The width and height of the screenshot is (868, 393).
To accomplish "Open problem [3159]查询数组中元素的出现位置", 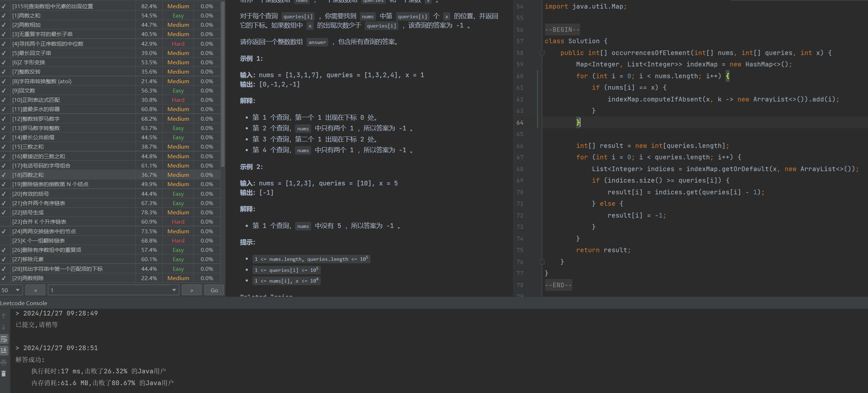I will (53, 6).
